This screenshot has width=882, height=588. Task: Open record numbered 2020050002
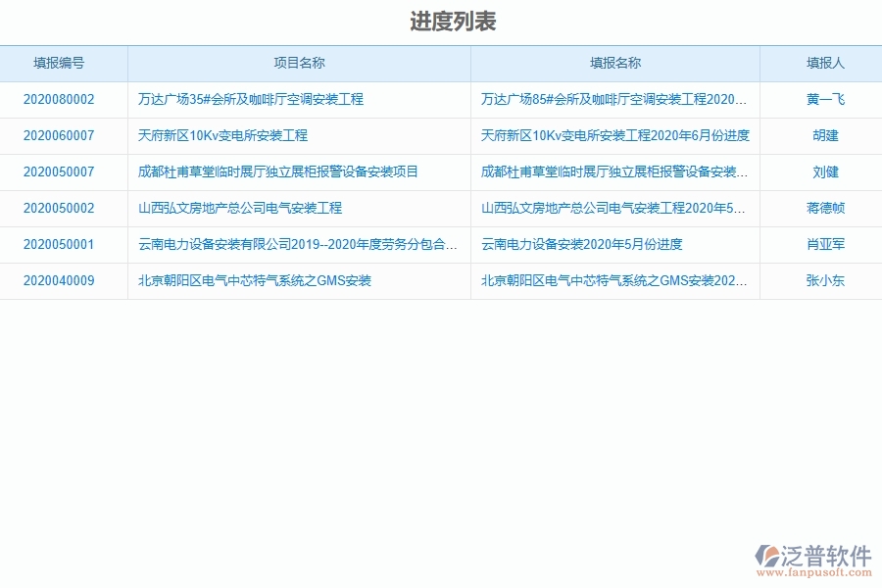coord(63,208)
